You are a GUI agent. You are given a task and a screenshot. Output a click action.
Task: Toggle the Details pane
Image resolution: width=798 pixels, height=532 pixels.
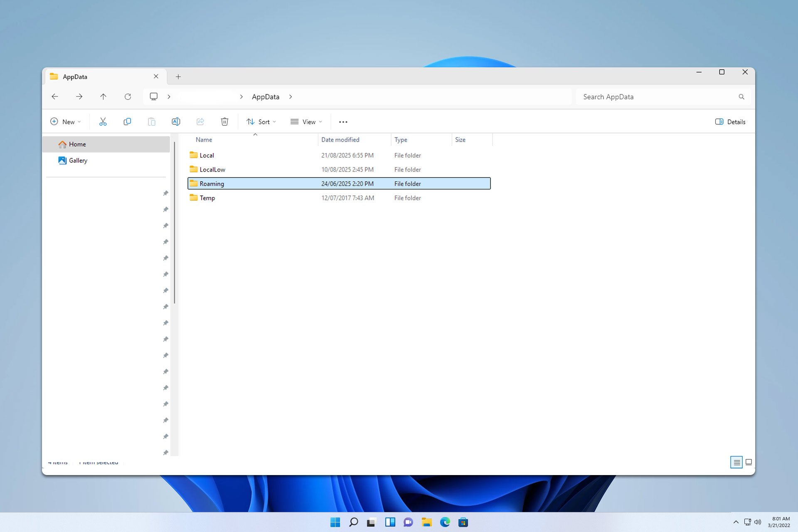point(730,122)
